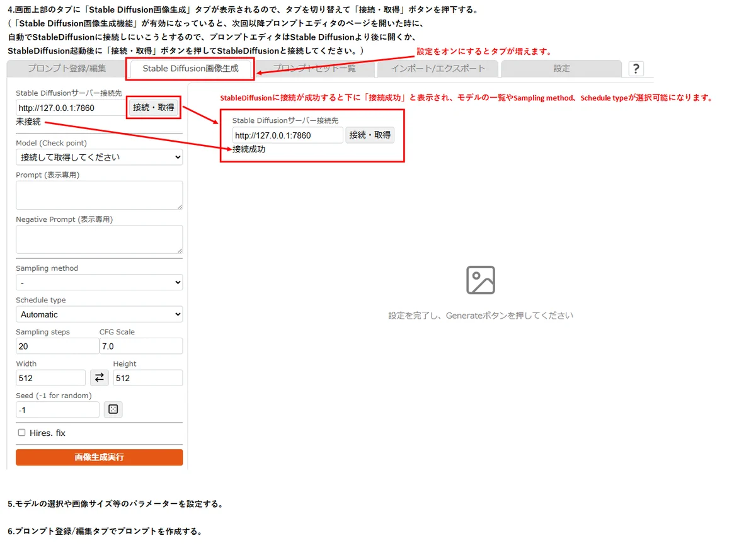Focus the server URL field above 未接続
The height and width of the screenshot is (548, 756).
point(71,108)
